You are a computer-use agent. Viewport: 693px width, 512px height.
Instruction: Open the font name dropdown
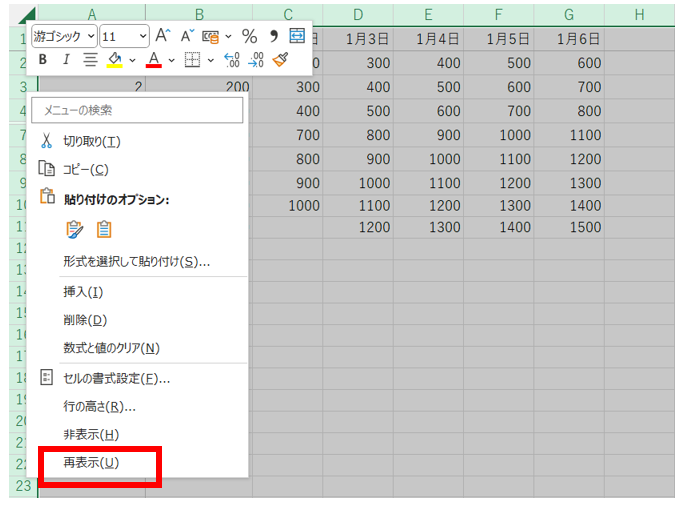(91, 36)
